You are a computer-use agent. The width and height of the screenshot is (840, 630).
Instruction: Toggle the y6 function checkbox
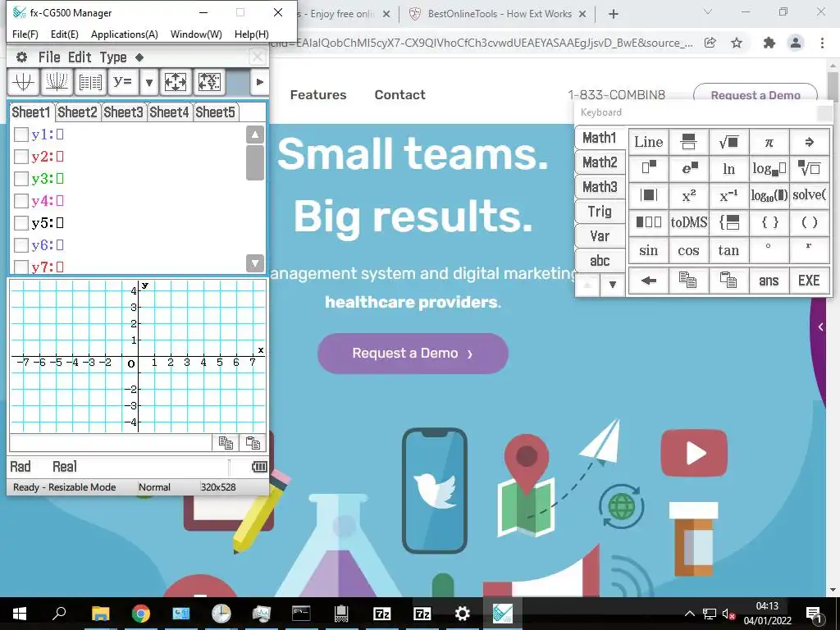pyautogui.click(x=21, y=244)
